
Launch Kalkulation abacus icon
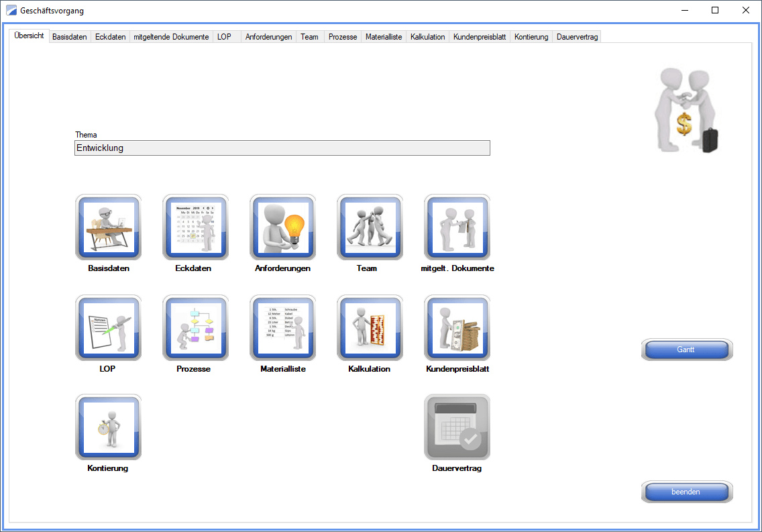click(x=370, y=328)
